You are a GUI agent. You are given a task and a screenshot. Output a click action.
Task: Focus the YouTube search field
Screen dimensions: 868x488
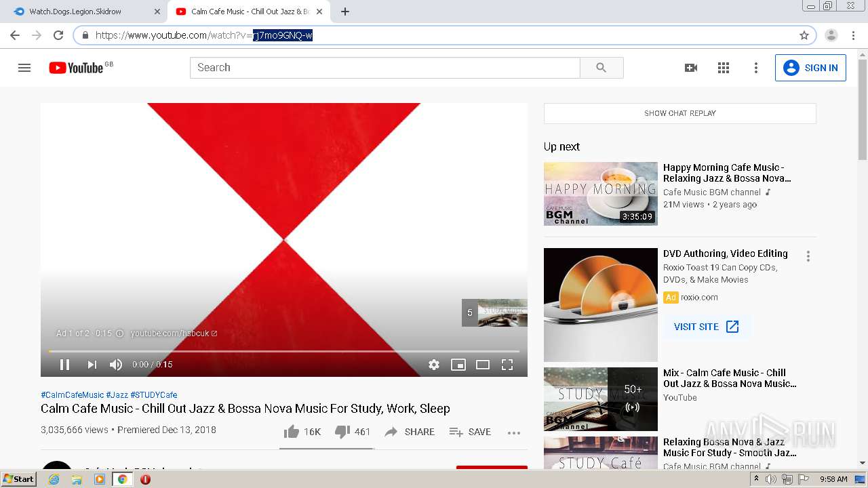coord(384,68)
